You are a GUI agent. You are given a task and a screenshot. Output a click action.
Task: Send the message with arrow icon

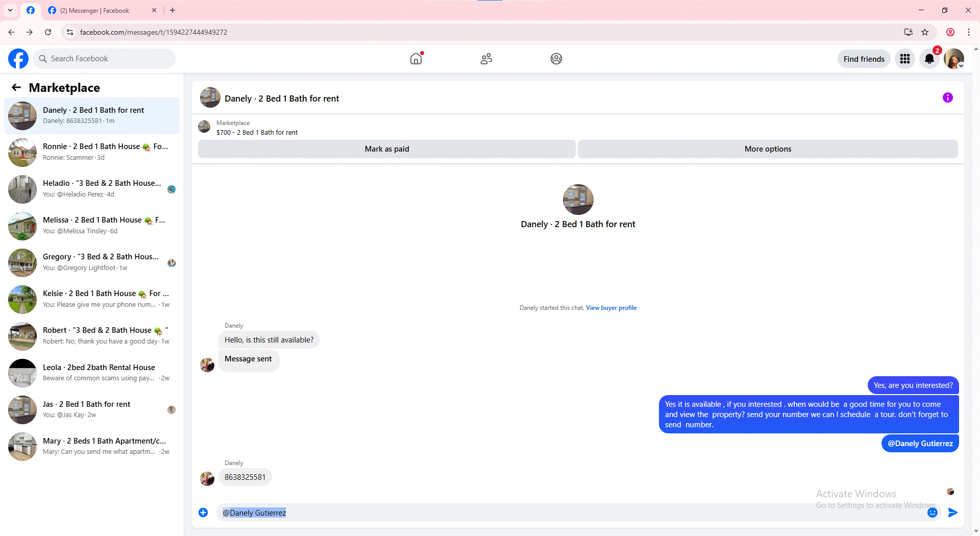pos(953,513)
